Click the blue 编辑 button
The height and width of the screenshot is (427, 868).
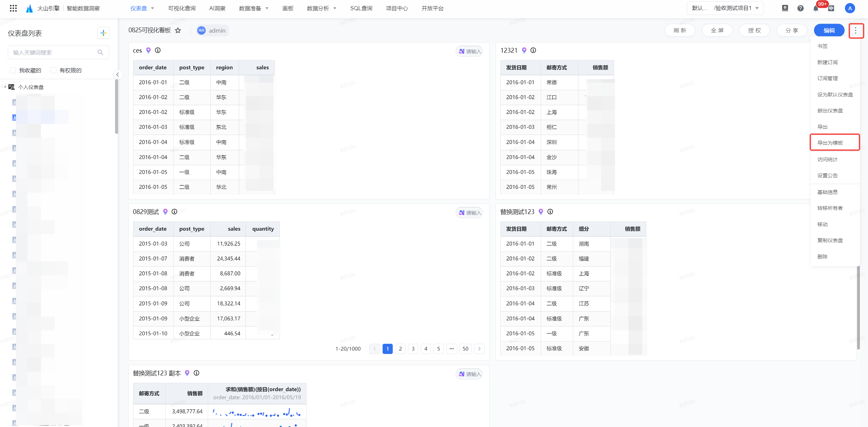pyautogui.click(x=829, y=31)
